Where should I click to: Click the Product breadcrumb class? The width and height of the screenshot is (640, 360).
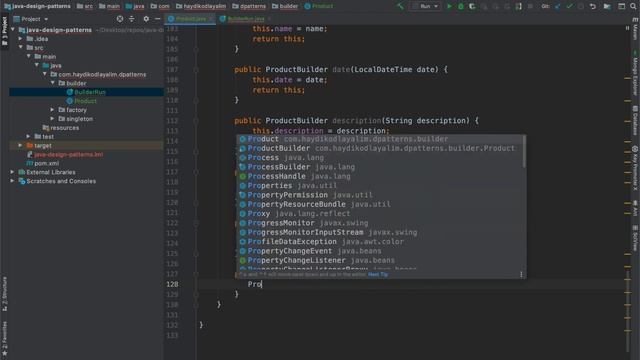[x=319, y=6]
